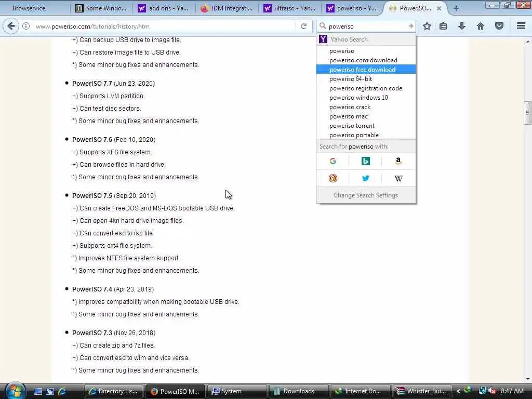Switch to the ultraiso - Yah... tab

[x=290, y=8]
